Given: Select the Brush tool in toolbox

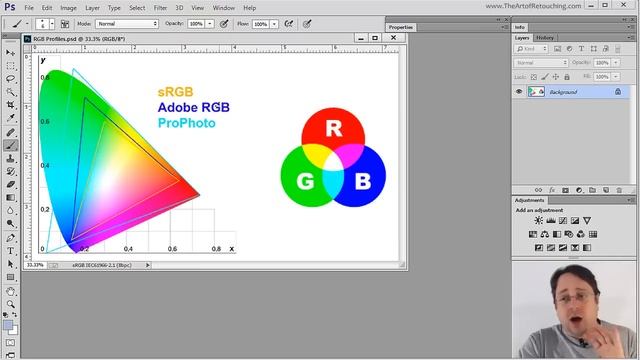Looking at the screenshot, I should tap(11, 145).
